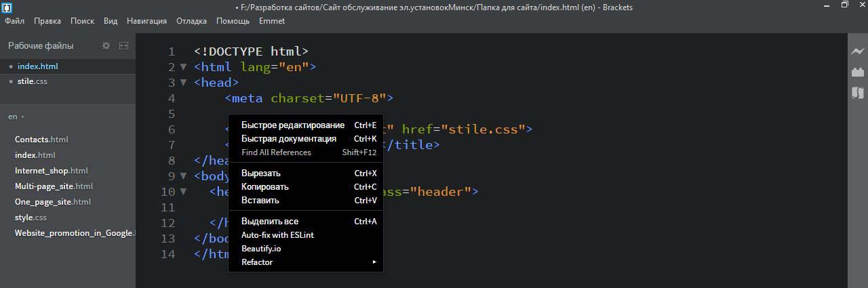The height and width of the screenshot is (288, 868).
Task: Click the Live Preview lightning icon
Action: pyautogui.click(x=858, y=52)
